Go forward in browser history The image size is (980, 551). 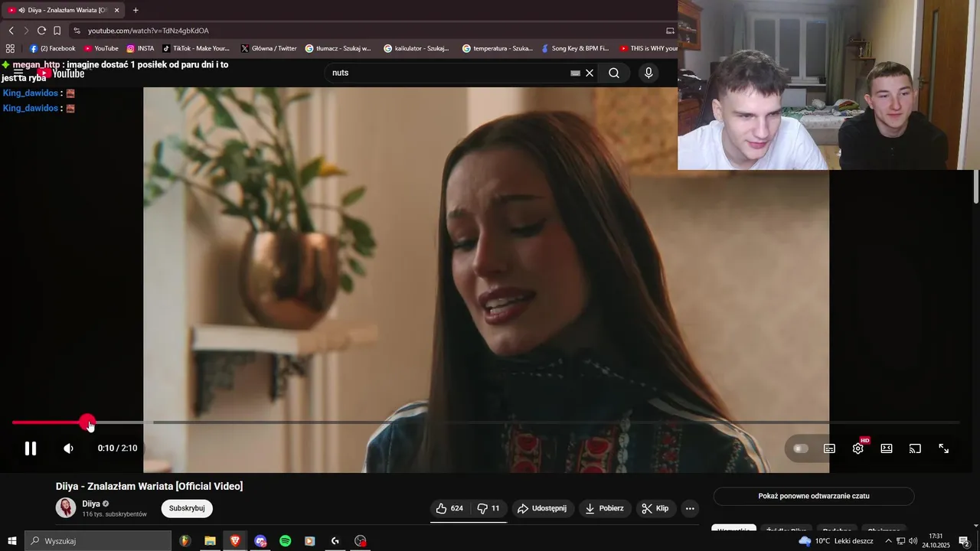click(26, 31)
